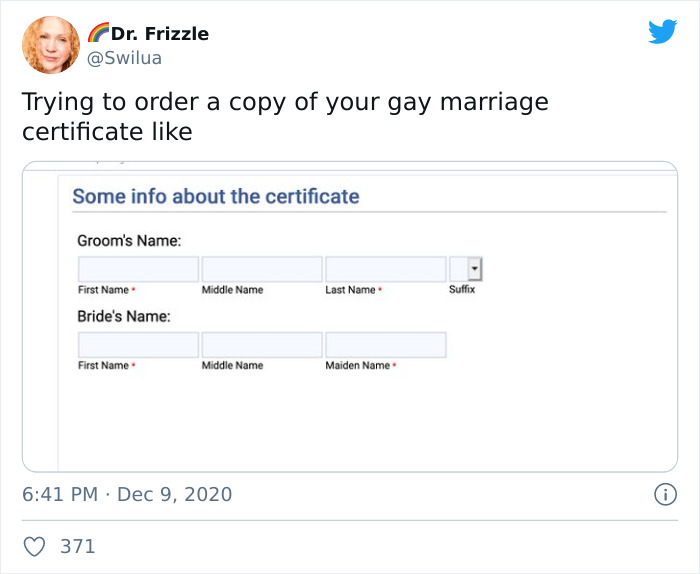Like the tweet with heart icon
This screenshot has width=700, height=574.
[x=34, y=546]
